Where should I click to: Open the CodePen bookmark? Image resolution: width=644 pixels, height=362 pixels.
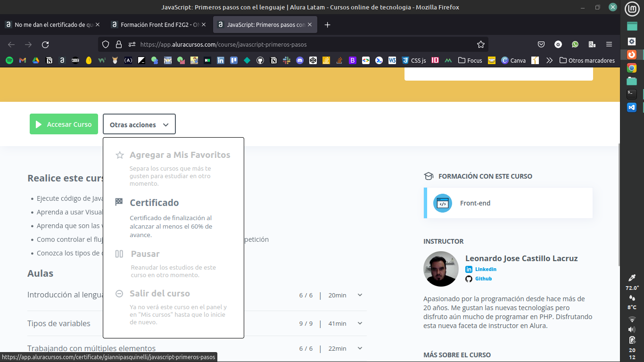coord(313,60)
